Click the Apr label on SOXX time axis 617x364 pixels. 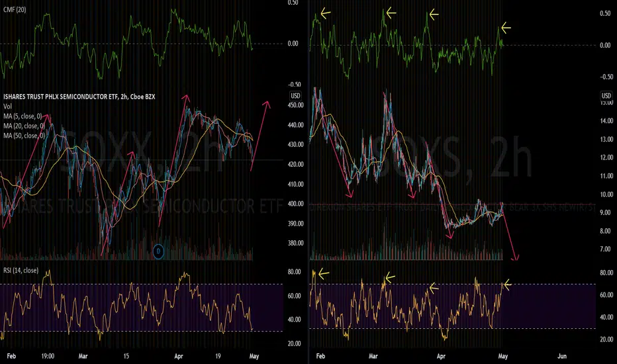click(179, 356)
